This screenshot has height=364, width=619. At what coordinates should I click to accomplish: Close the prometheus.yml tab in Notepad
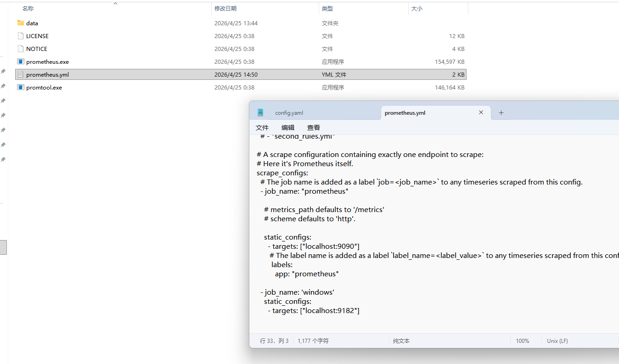pos(481,112)
